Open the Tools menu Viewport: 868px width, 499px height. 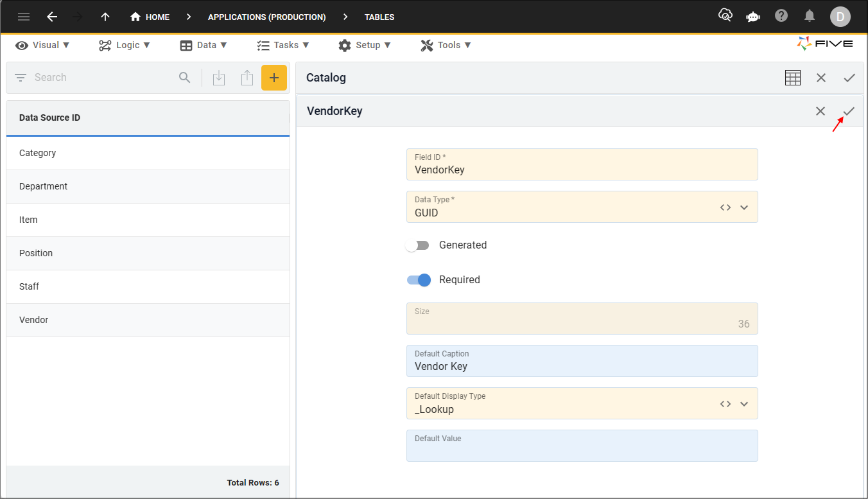446,45
